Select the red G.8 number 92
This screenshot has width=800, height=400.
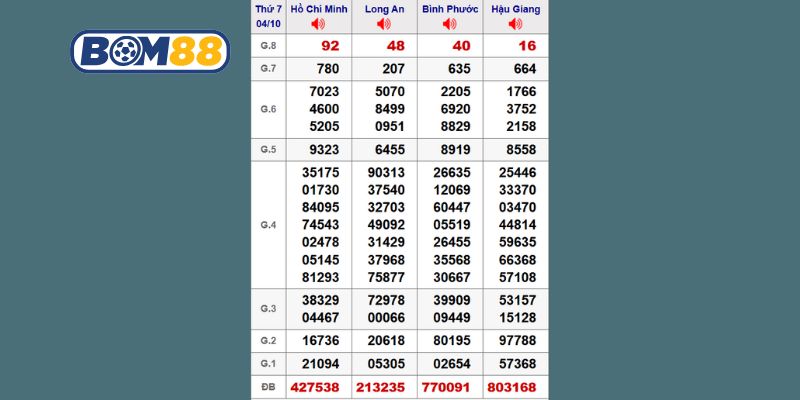click(x=330, y=46)
